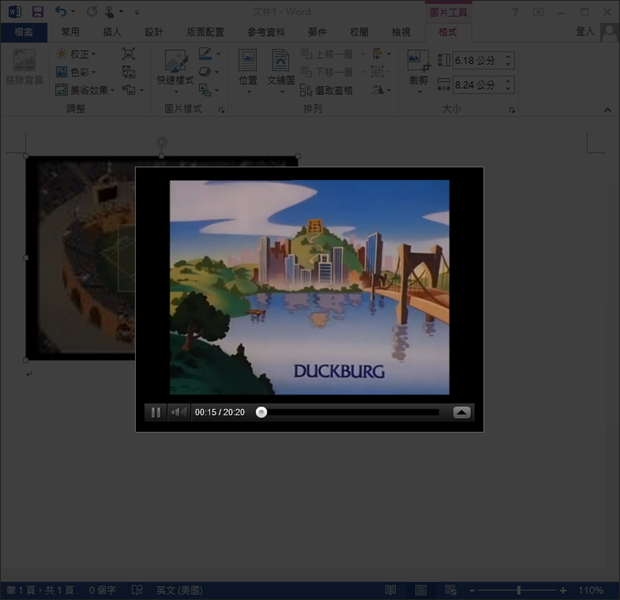Click the Group objects icon
This screenshot has width=620, height=600.
coord(377,72)
